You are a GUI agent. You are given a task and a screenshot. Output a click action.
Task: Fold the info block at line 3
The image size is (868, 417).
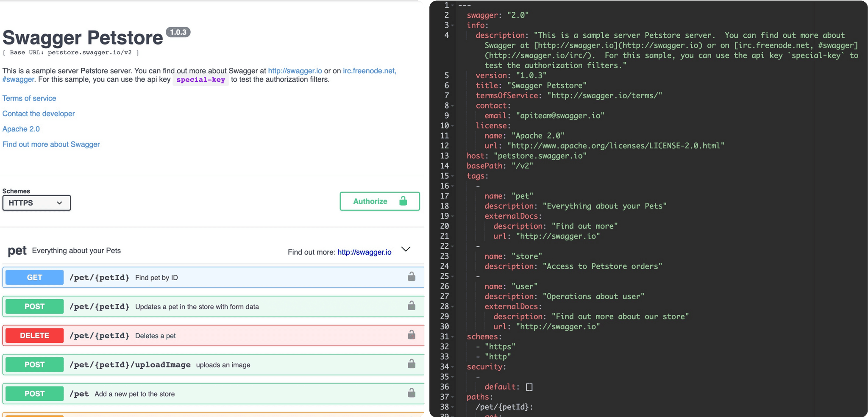(x=453, y=25)
